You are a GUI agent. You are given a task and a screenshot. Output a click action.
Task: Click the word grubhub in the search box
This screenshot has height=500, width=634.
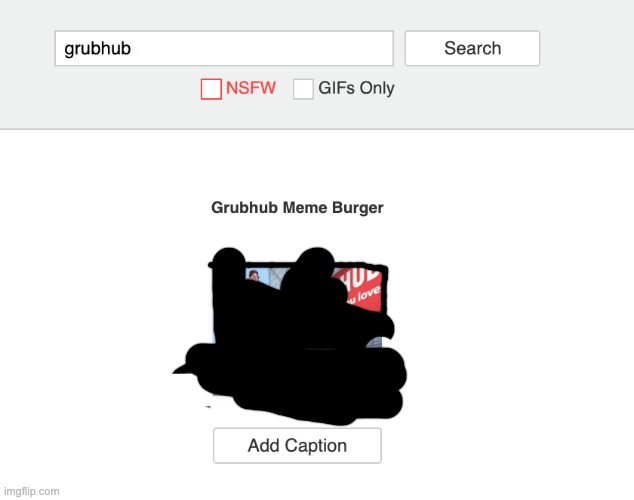[97, 49]
